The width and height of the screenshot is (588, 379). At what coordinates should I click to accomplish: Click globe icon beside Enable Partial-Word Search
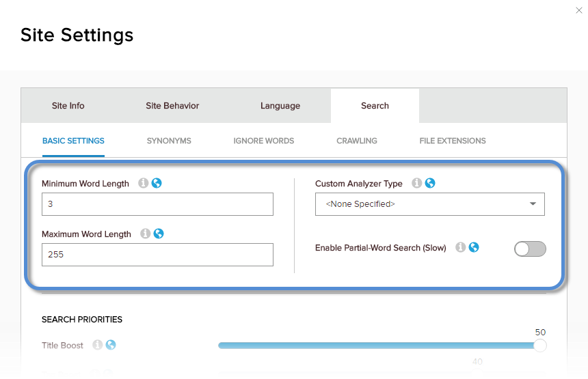(x=474, y=247)
